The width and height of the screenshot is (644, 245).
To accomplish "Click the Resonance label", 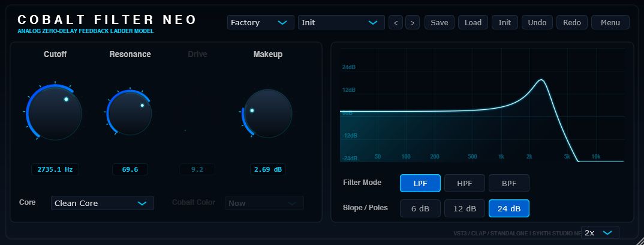I will (x=130, y=54).
